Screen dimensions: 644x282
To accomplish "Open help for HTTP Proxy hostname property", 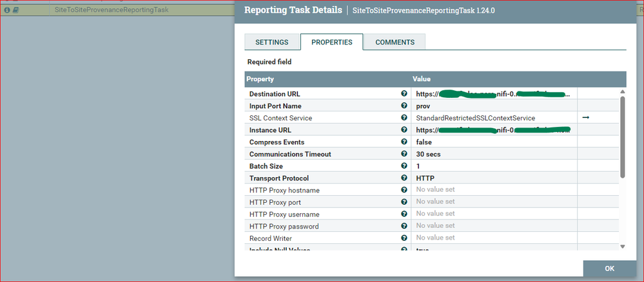I will coord(404,190).
